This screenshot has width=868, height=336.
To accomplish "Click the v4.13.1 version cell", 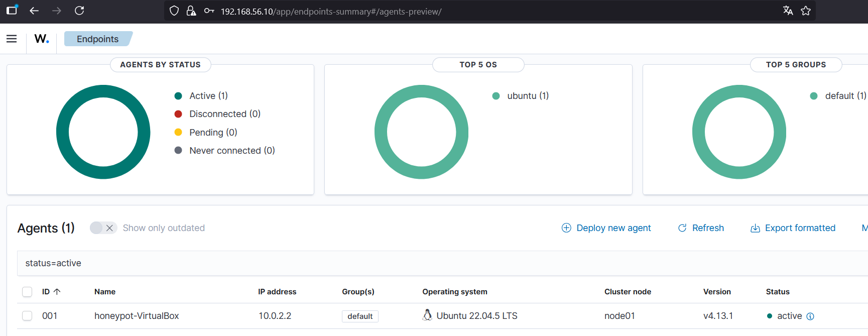I will click(718, 316).
